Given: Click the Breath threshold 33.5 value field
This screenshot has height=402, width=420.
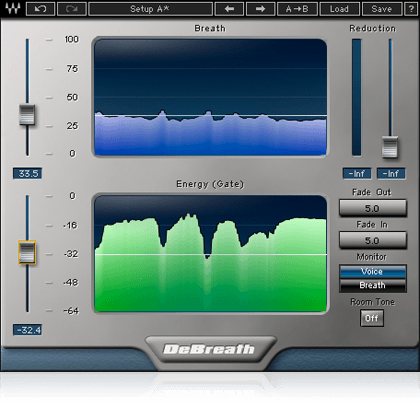Looking at the screenshot, I should 27,173.
